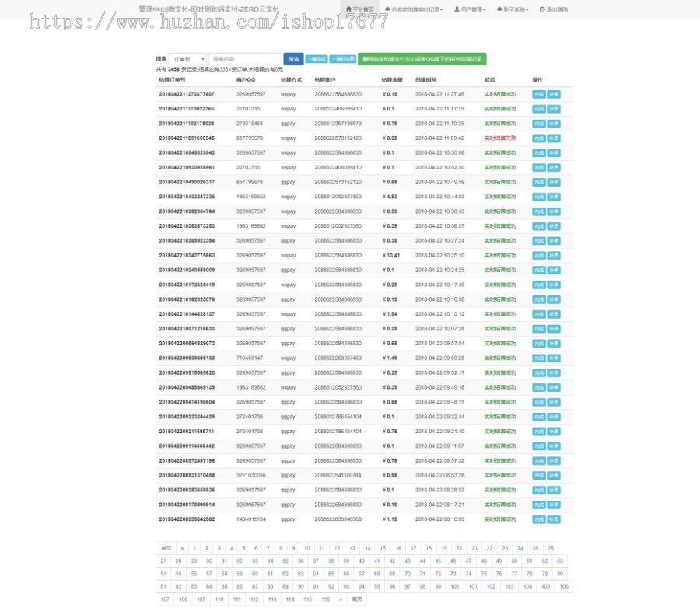
Task: Go to pagination page 106
Action: coord(564,586)
